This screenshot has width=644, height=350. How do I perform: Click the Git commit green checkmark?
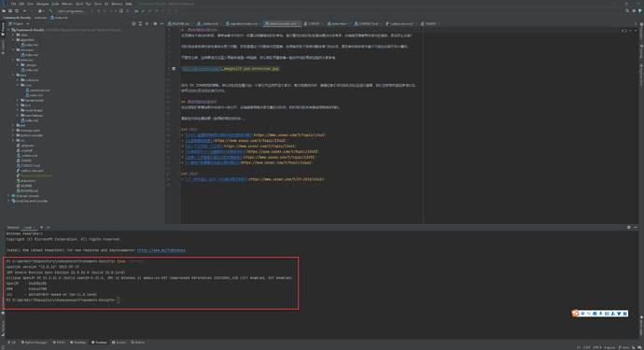[149, 11]
